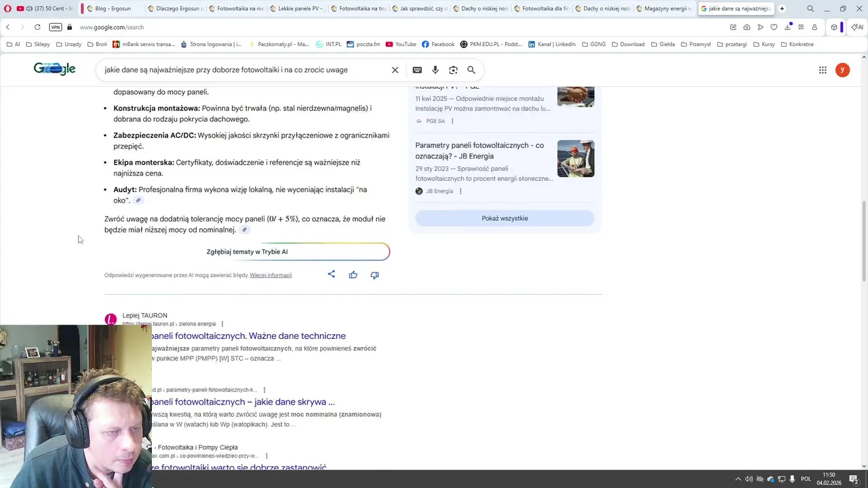Open 'Kursy' bookmarks folder
Viewport: 868px width, 488px height.
tap(764, 44)
